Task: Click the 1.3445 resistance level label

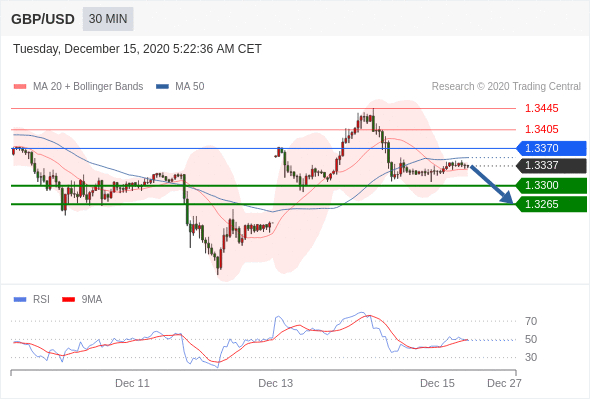Action: click(x=541, y=108)
